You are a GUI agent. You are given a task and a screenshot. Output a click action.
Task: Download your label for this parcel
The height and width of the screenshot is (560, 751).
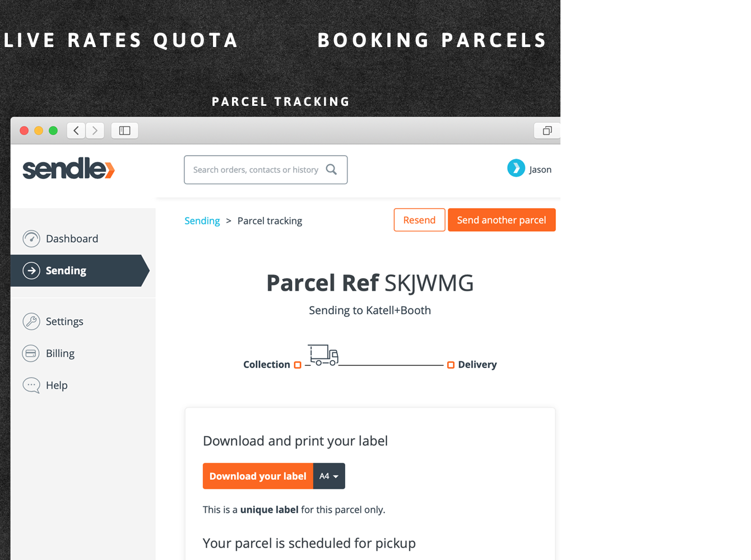click(x=258, y=476)
